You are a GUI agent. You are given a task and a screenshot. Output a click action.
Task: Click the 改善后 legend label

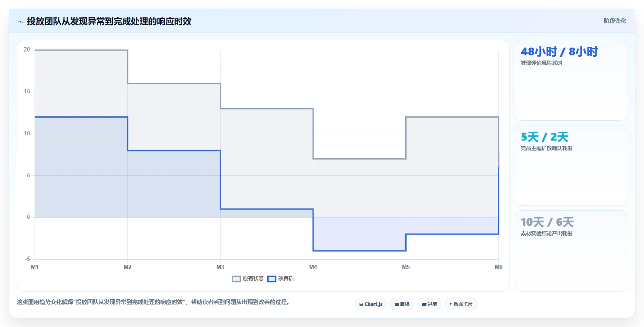[x=286, y=279]
